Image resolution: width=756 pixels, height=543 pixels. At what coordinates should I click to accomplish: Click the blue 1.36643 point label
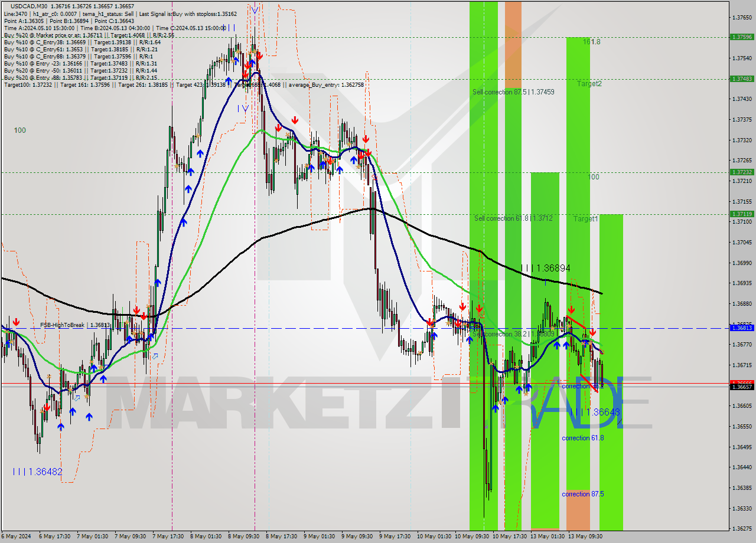595,412
